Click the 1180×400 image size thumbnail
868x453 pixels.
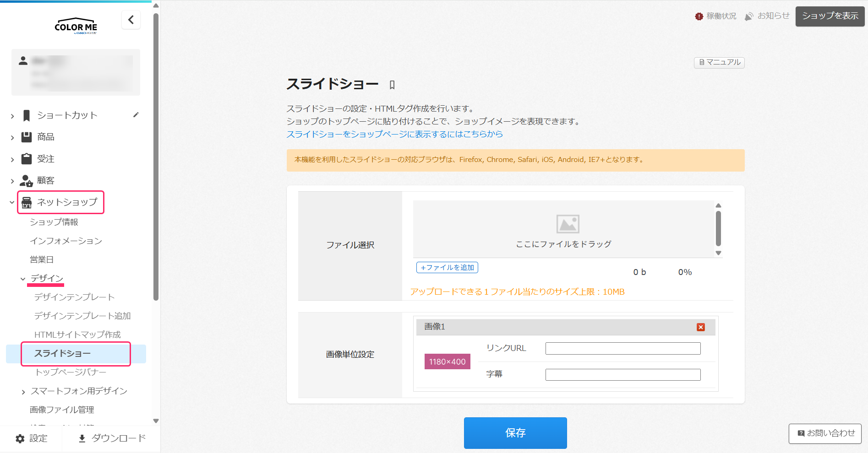447,361
